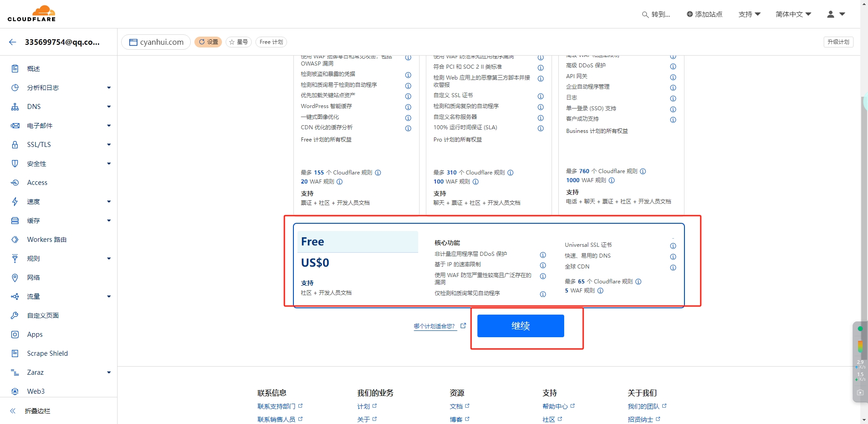The image size is (868, 424).
Task: Click 添加站点 plus icon
Action: pyautogui.click(x=690, y=14)
